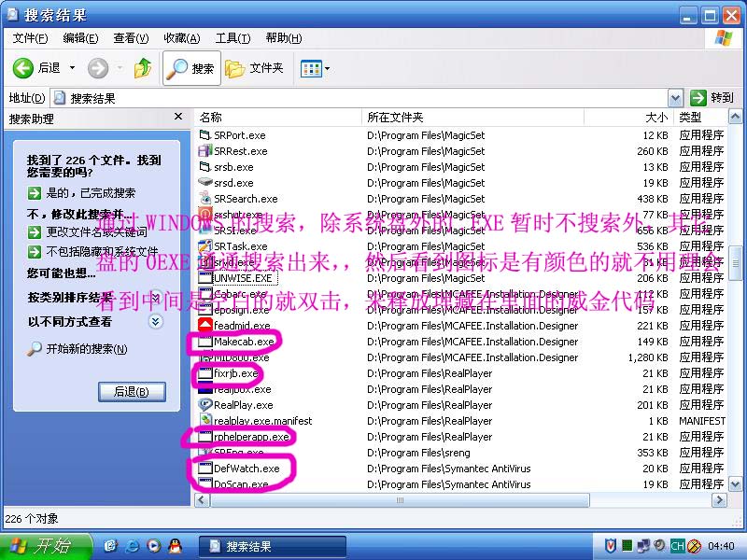Viewport: 747px width, 560px height.
Task: Click file name eposign.exe
Action: tap(241, 310)
